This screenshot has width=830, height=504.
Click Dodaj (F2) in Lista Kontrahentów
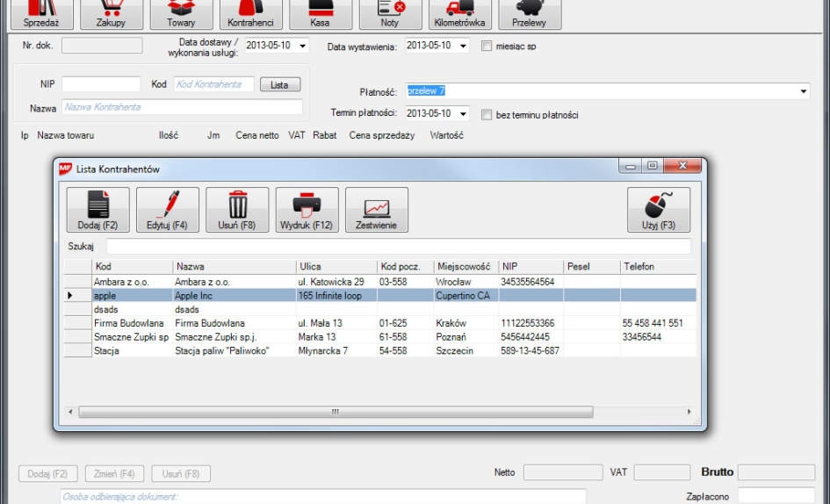(97, 210)
